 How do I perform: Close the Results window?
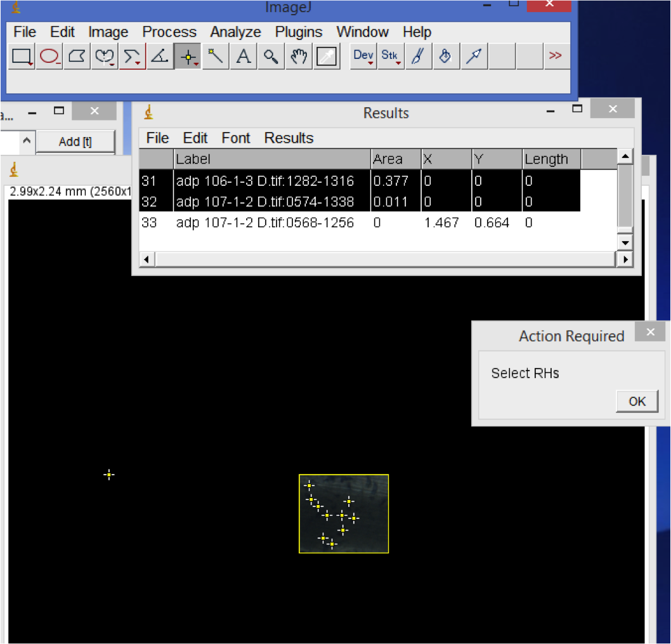pyautogui.click(x=613, y=108)
